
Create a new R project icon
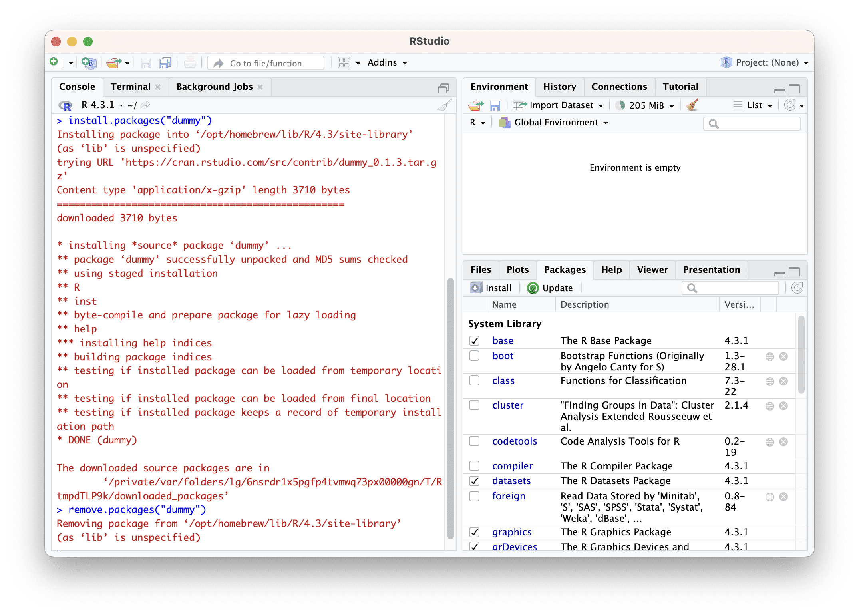point(89,63)
